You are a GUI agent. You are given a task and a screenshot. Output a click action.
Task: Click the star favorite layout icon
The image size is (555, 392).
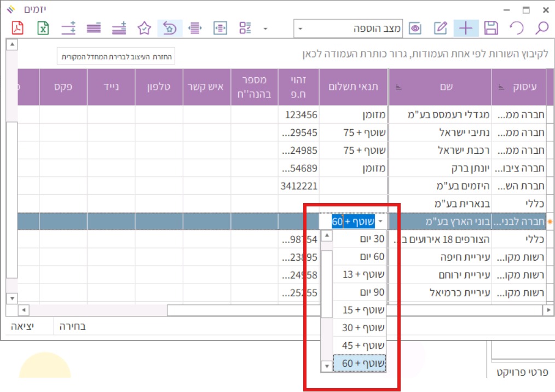coord(144,28)
